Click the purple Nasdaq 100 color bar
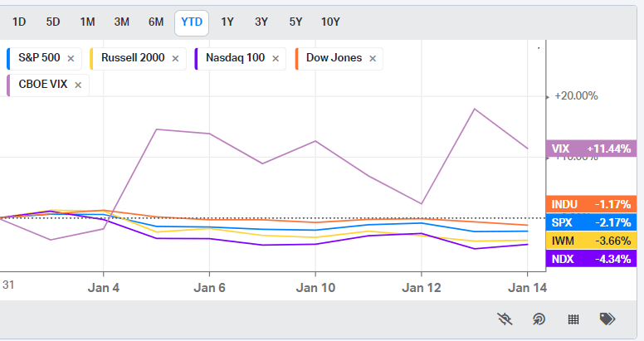 tap(196, 58)
